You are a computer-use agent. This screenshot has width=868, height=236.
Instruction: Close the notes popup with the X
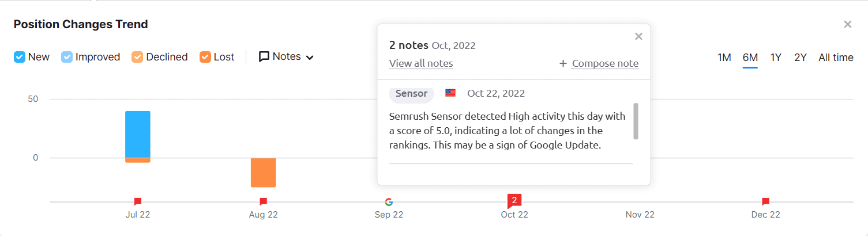click(638, 36)
